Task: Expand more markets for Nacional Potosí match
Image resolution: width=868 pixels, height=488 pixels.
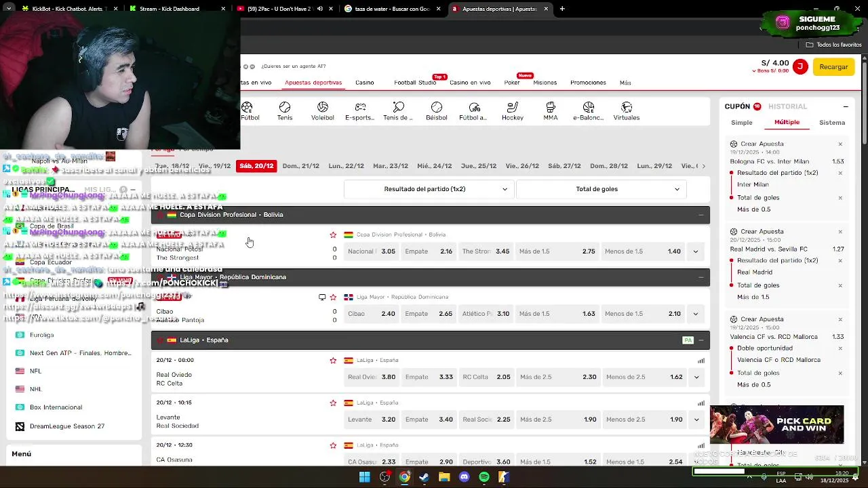Action: [x=695, y=251]
